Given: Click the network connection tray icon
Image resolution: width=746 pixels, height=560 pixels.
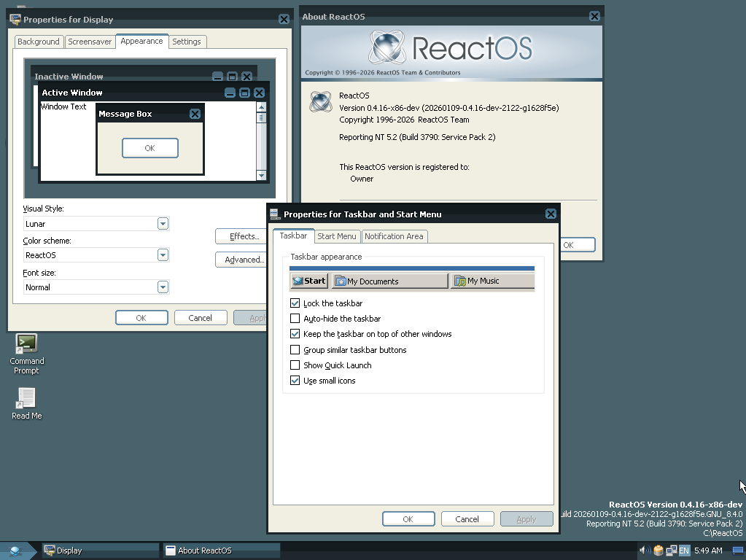Looking at the screenshot, I should tap(671, 551).
